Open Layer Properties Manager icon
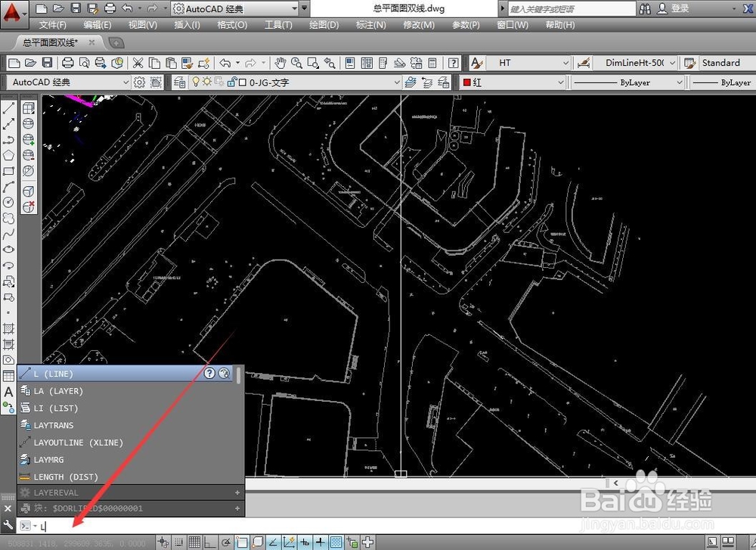 coord(179,82)
